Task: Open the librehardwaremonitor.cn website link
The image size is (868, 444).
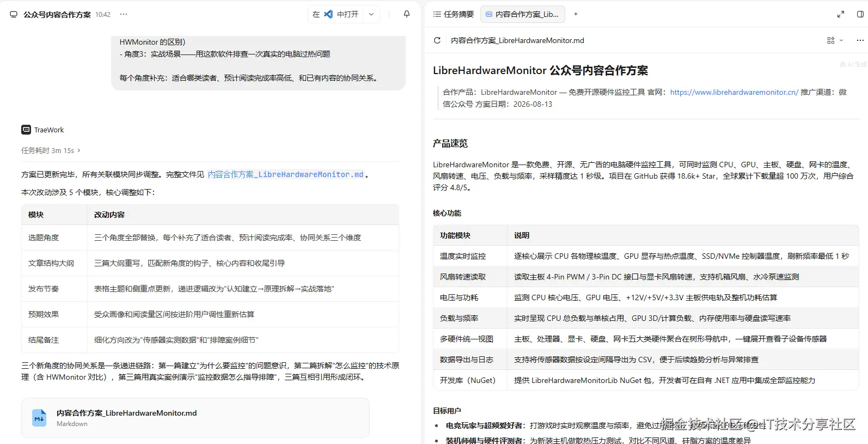Action: coord(734,92)
